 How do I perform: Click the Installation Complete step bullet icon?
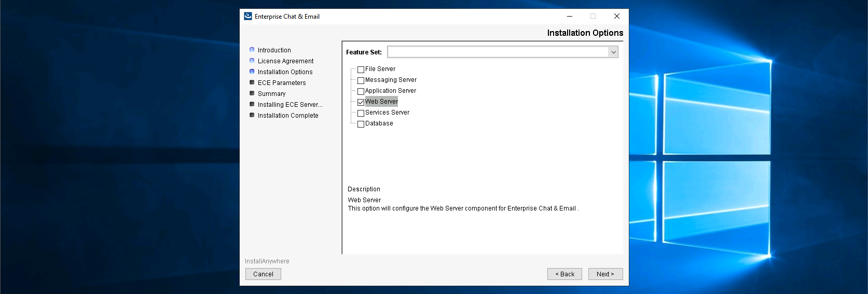252,115
